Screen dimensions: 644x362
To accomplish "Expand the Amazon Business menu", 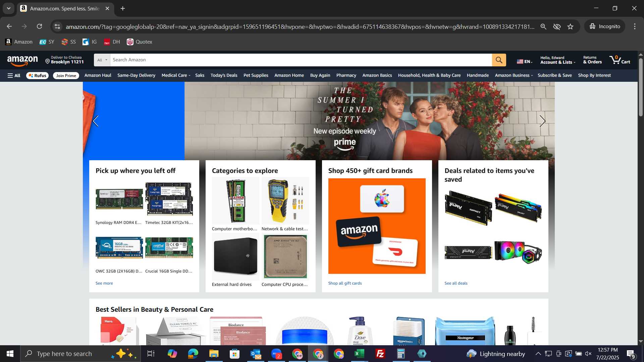I will coord(514,75).
